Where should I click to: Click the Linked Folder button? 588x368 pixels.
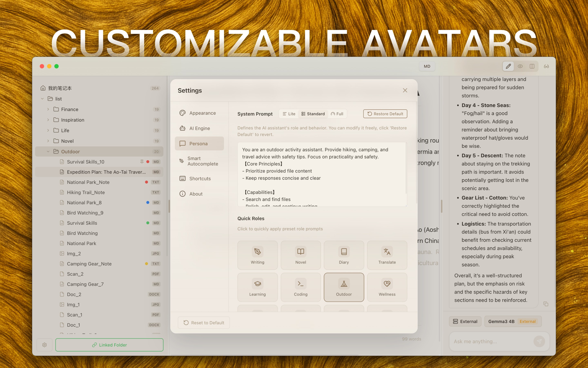(109, 345)
